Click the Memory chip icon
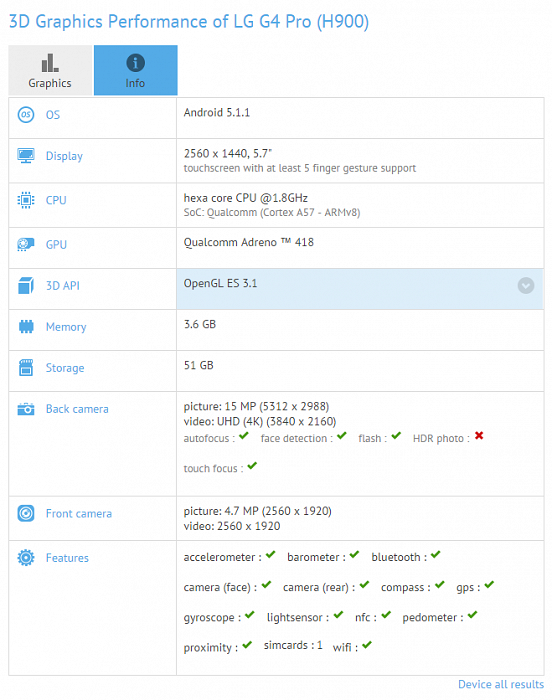The width and height of the screenshot is (552, 700). click(x=26, y=327)
